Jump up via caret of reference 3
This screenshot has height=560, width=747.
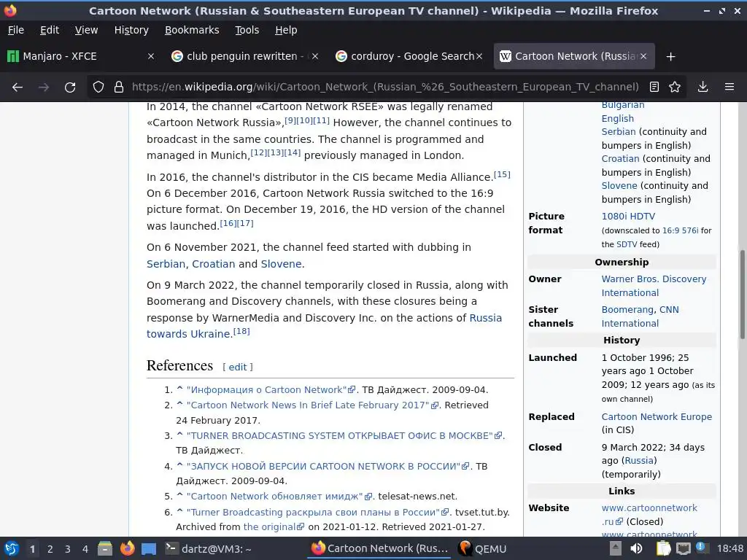click(x=179, y=435)
